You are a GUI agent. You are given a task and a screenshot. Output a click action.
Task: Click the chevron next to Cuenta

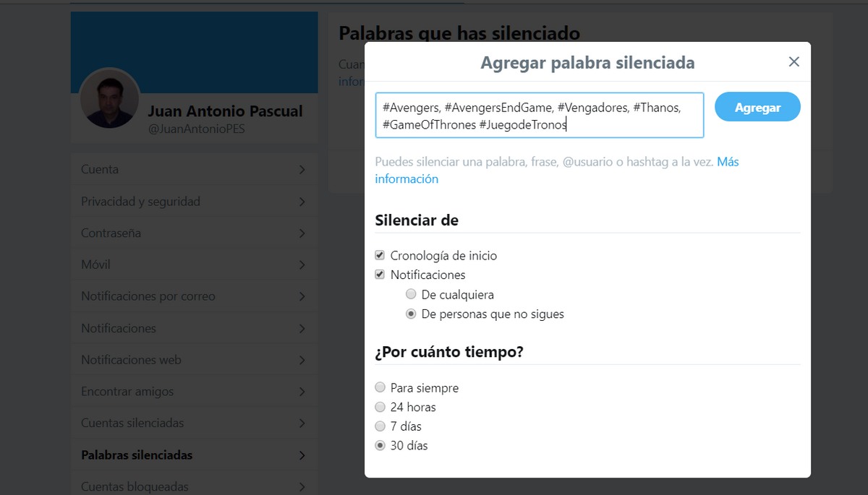pyautogui.click(x=302, y=170)
